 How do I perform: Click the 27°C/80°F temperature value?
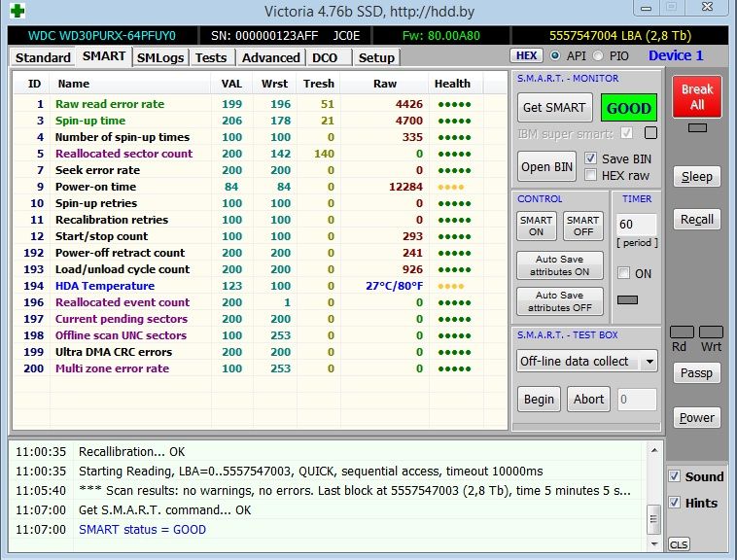point(395,286)
